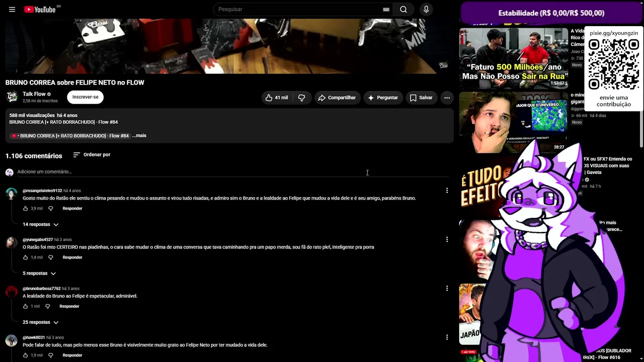Click the Adicione um comentário field

[232, 172]
